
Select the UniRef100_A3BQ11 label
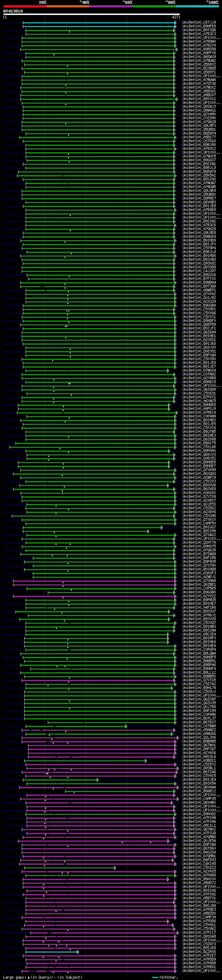click(x=199, y=761)
